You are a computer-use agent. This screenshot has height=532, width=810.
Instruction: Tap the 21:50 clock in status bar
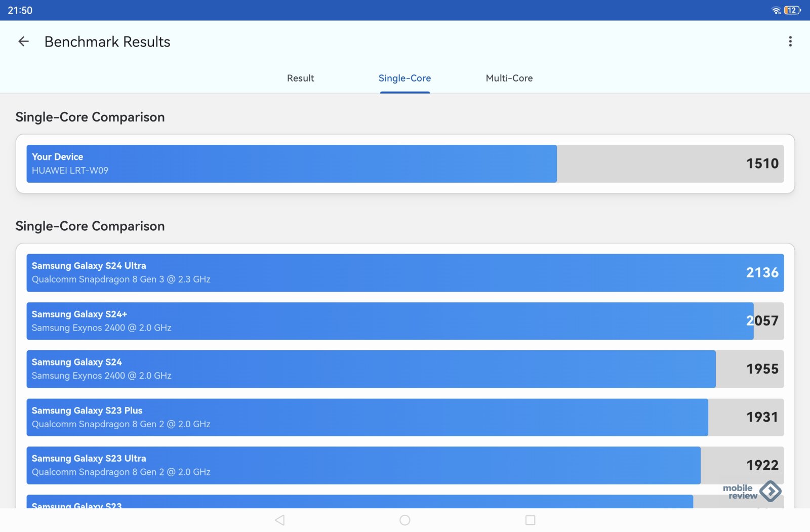pos(20,10)
